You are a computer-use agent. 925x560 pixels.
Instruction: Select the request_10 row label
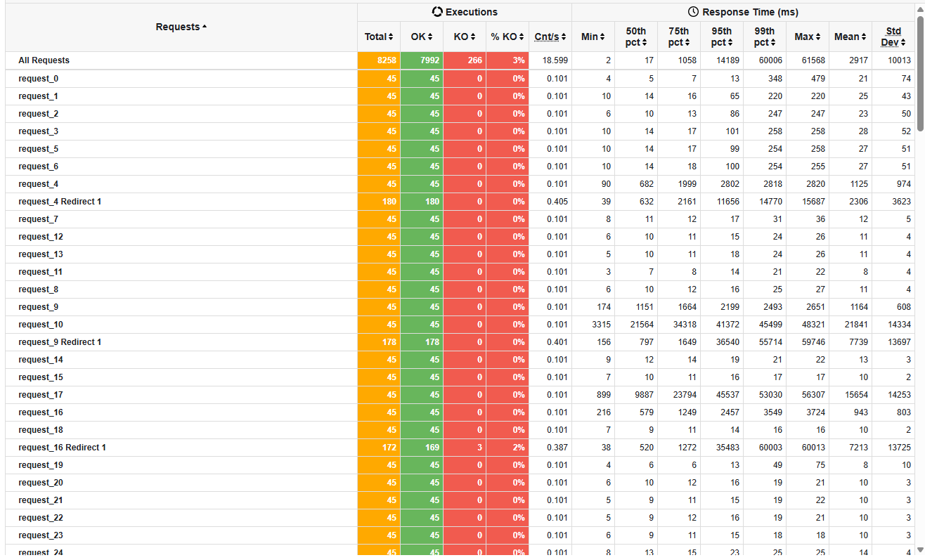click(x=41, y=325)
